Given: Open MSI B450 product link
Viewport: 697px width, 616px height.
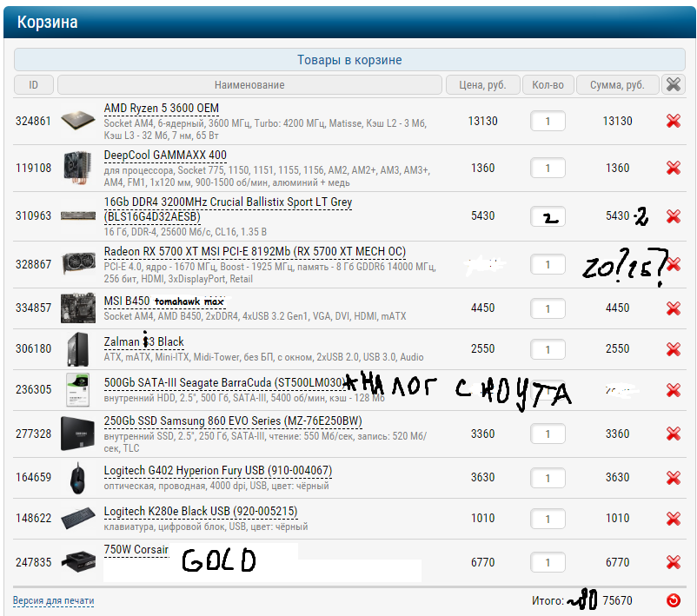Looking at the screenshot, I should [x=164, y=301].
